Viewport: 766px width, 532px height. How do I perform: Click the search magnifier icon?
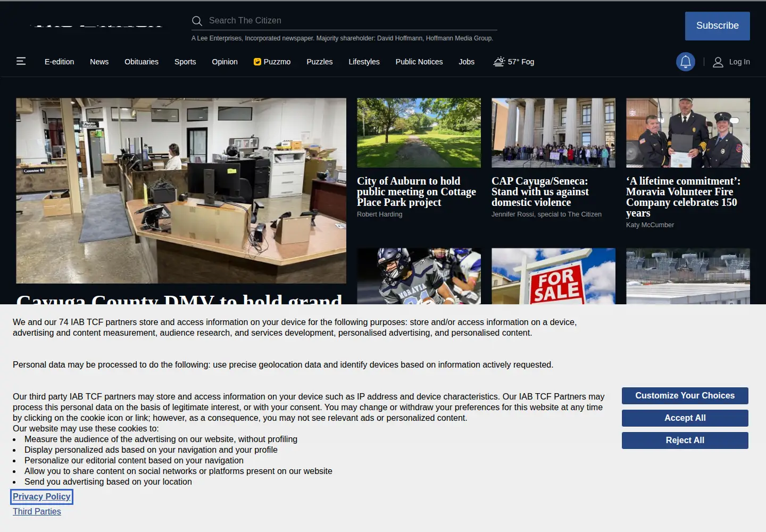197,21
